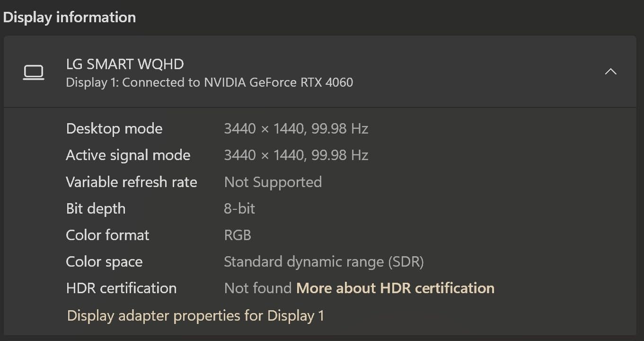644x341 pixels.
Task: Click the RGB color format value
Action: click(x=237, y=235)
